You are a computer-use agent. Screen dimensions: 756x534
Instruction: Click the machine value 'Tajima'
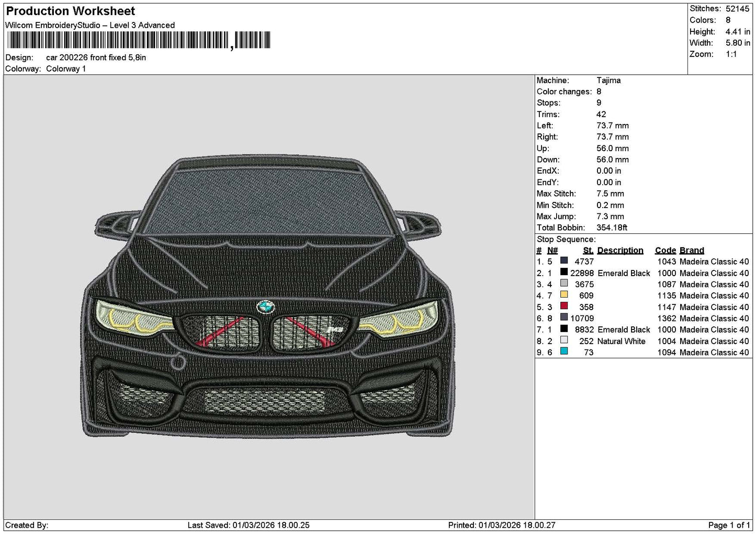pos(608,81)
